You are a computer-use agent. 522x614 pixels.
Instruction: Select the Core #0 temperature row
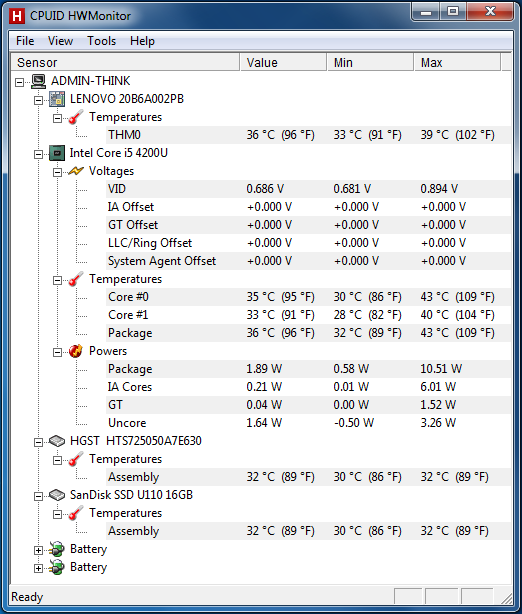309,297
